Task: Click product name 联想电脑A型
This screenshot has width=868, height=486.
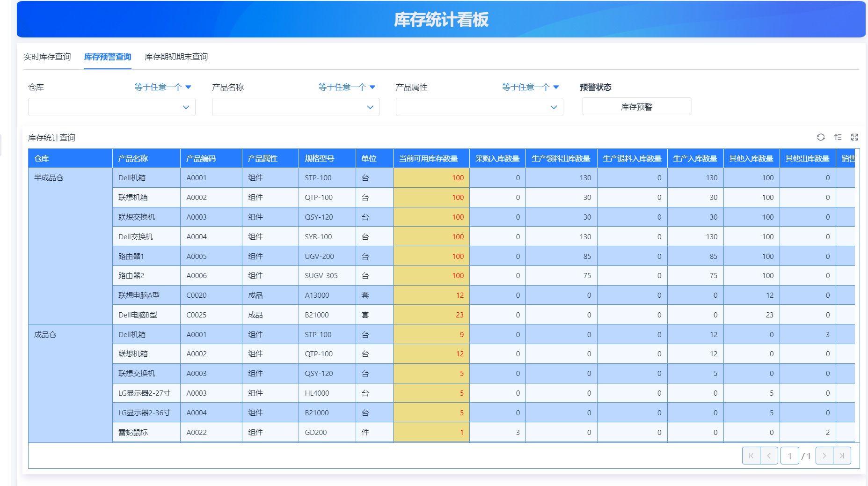Action: [x=139, y=295]
